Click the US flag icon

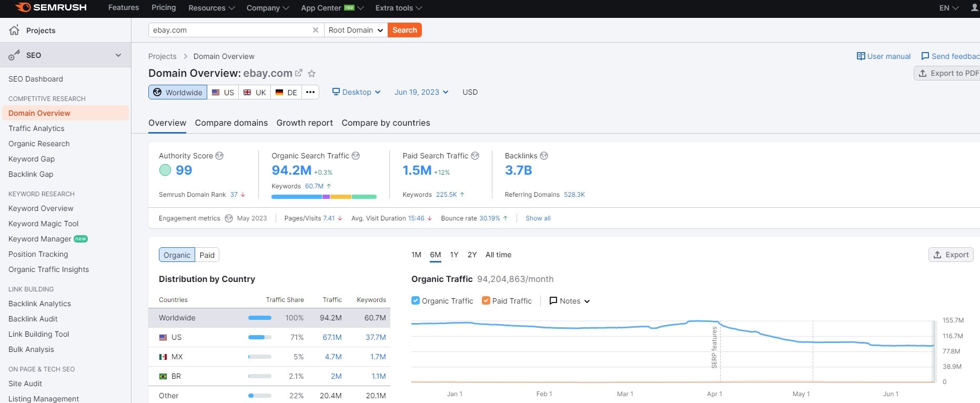216,92
